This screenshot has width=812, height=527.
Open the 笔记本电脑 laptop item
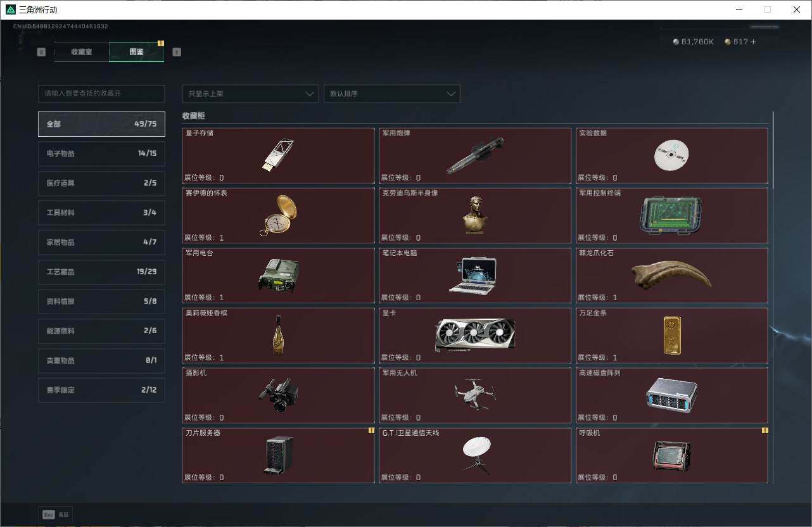(x=473, y=276)
